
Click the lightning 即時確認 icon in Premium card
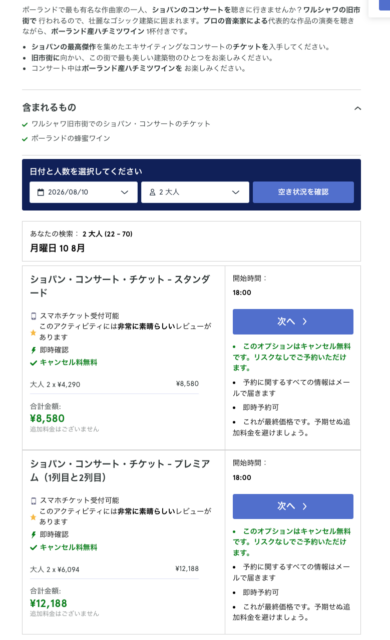pyautogui.click(x=33, y=535)
